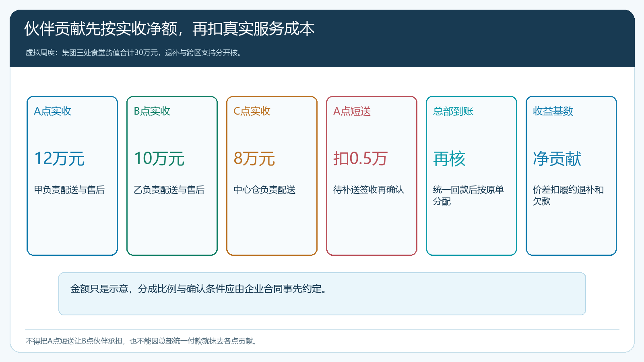Click the text 待补送签收再确认
Screen dimensions: 644x362
click(x=369, y=189)
